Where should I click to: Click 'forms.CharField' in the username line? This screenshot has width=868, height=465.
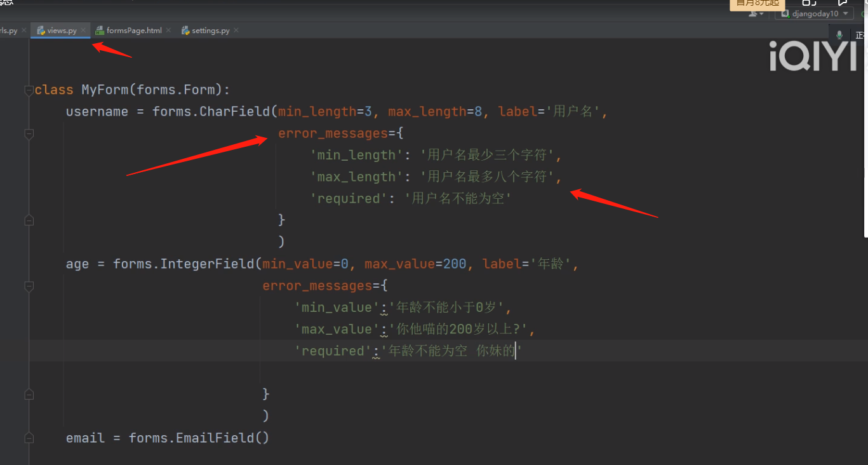click(x=211, y=112)
